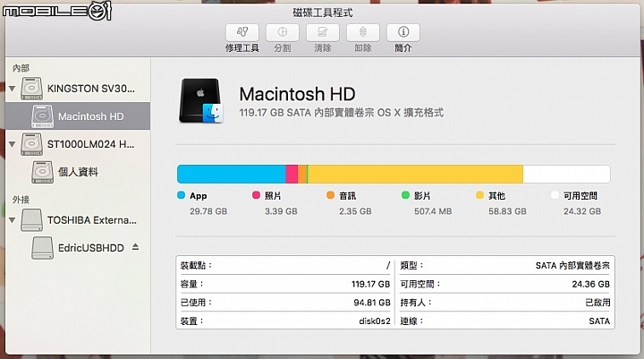Click the Macintosh HD sidebar volume icon
This screenshot has height=359, width=644.
pyautogui.click(x=42, y=116)
